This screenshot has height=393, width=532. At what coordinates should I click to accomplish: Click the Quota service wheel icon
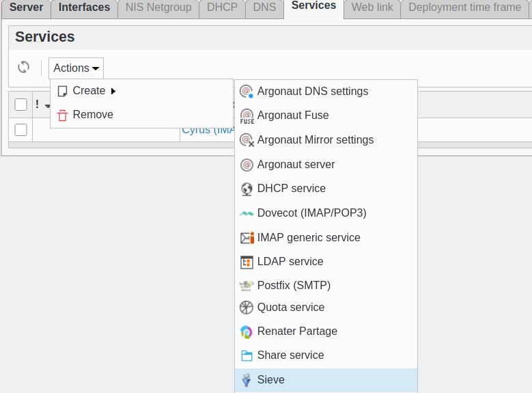point(247,308)
